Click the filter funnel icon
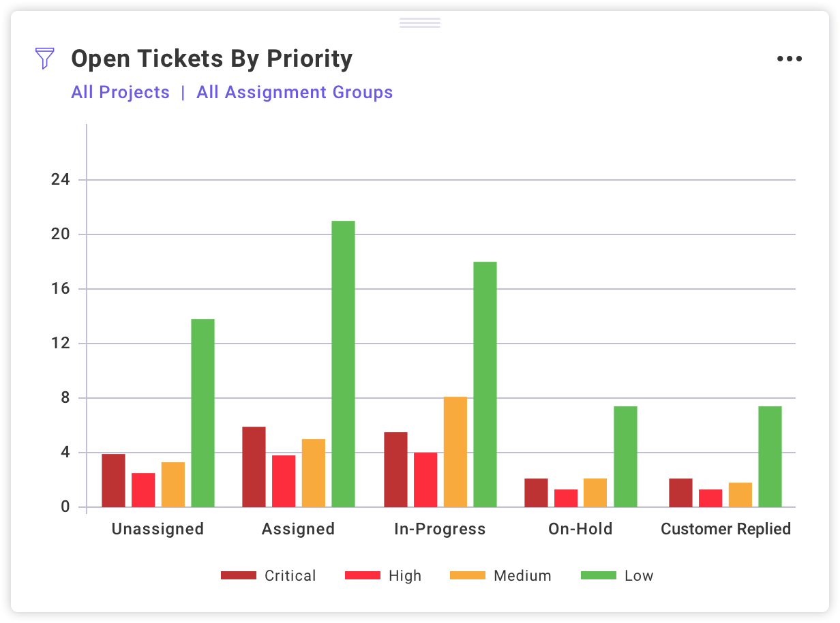The image size is (840, 623). [44, 59]
